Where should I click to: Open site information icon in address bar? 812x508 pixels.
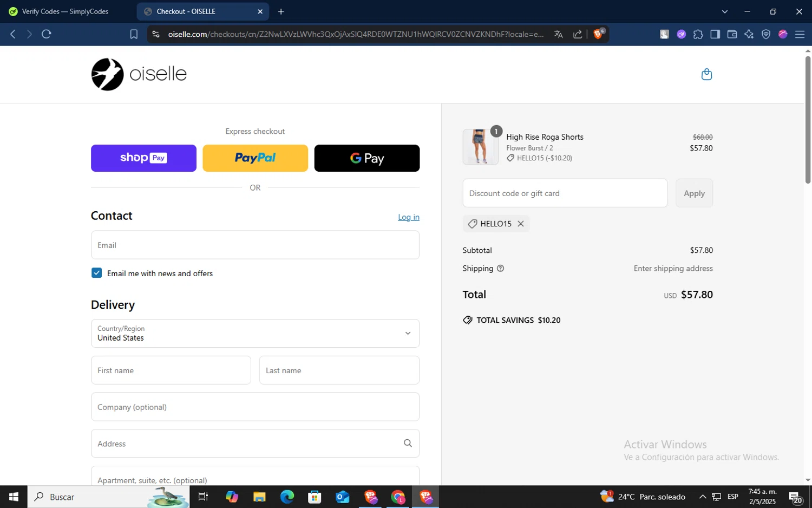coord(156,34)
